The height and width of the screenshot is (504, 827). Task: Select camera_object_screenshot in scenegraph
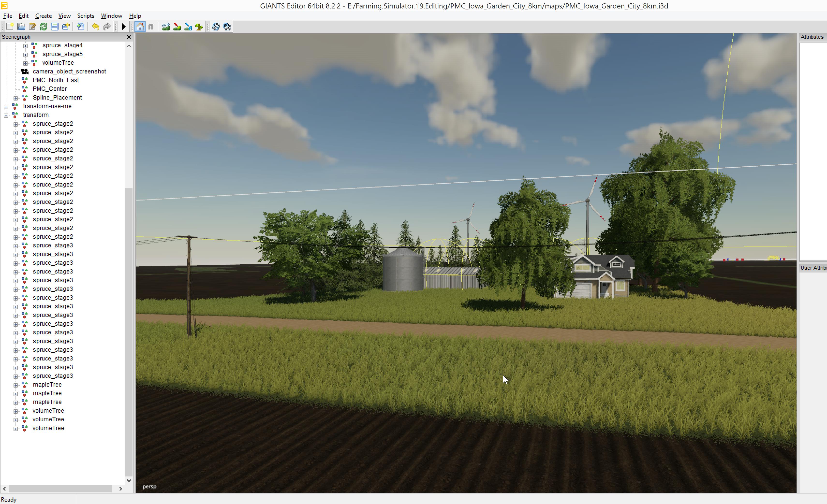69,72
